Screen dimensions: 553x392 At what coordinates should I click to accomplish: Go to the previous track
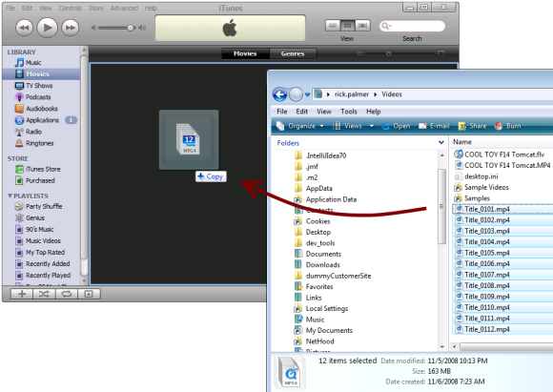coord(24,28)
